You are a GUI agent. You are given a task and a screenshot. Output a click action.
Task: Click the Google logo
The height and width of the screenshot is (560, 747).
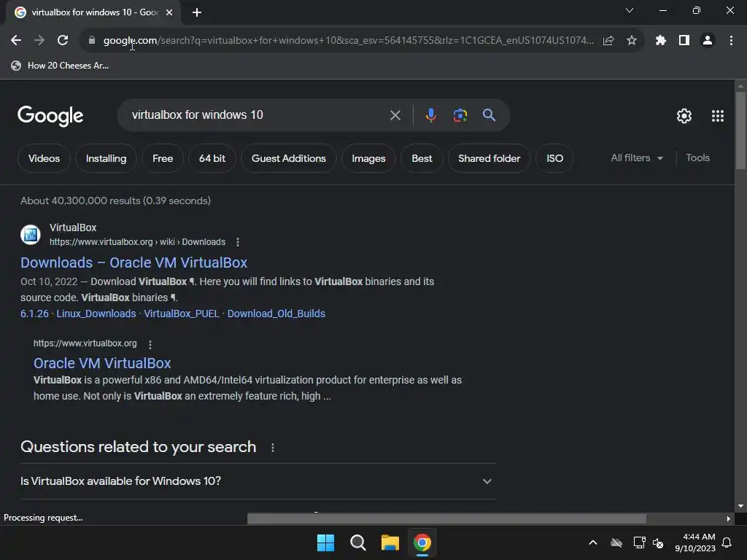(x=50, y=116)
